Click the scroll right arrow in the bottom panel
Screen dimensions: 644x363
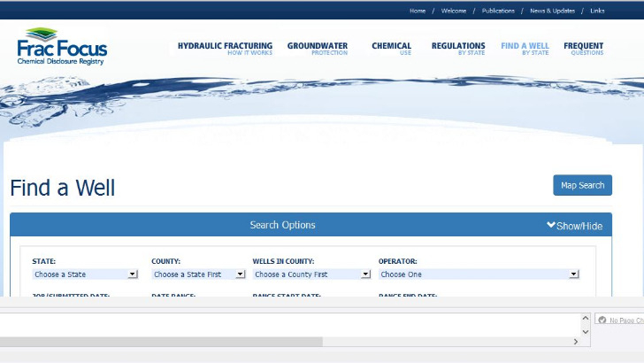pos(575,342)
